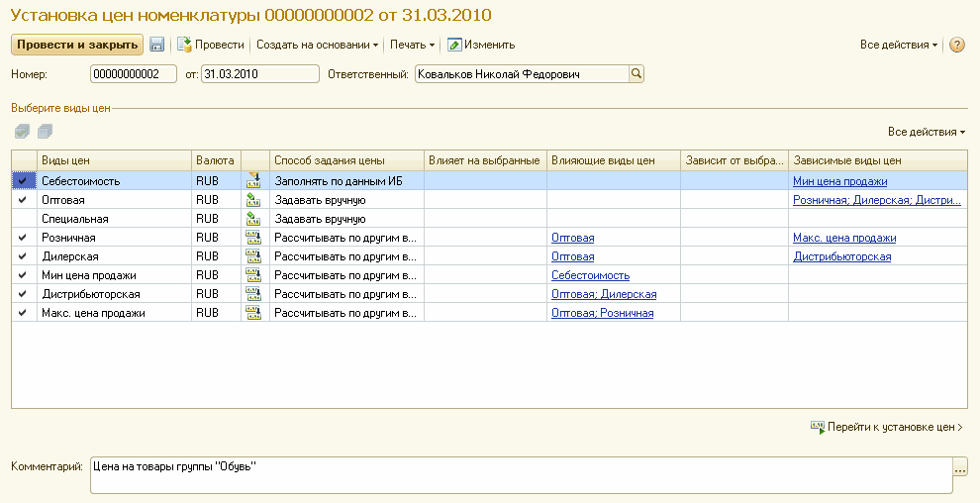Click the price method icon in Мин цена продажи row
This screenshot has width=980, height=503.
pos(253,275)
